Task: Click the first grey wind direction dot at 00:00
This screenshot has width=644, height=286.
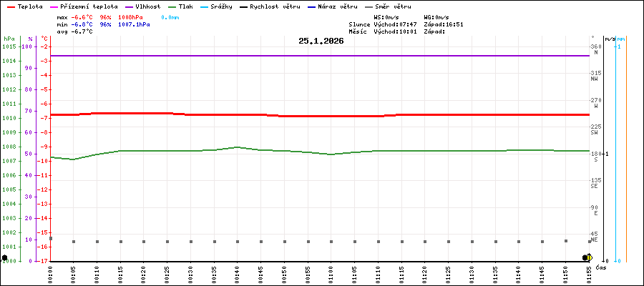Action: coord(51,238)
